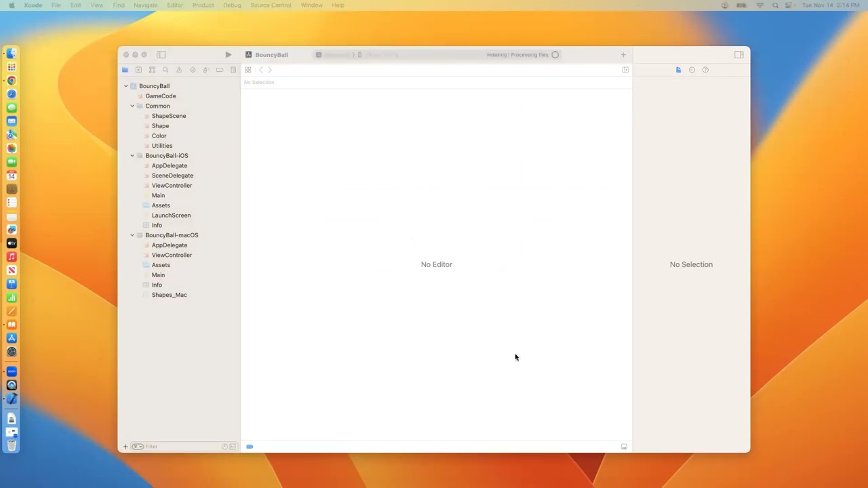Open the Report navigator icon
The height and width of the screenshot is (488, 868).
(233, 70)
